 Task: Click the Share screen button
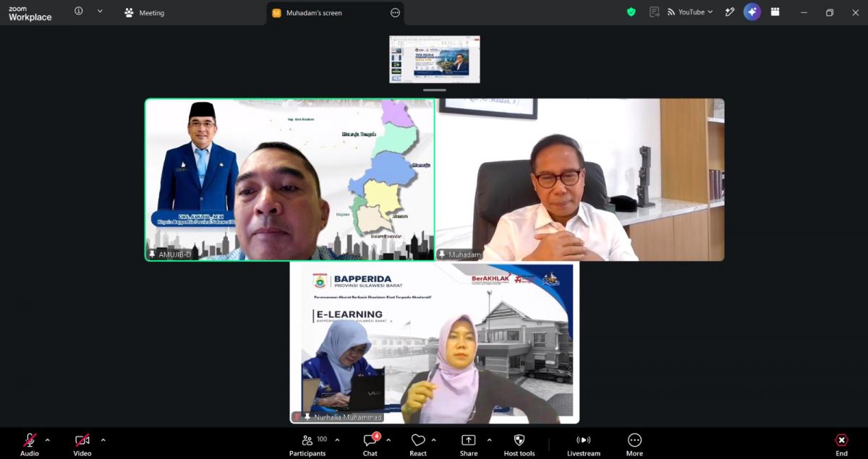click(x=469, y=444)
